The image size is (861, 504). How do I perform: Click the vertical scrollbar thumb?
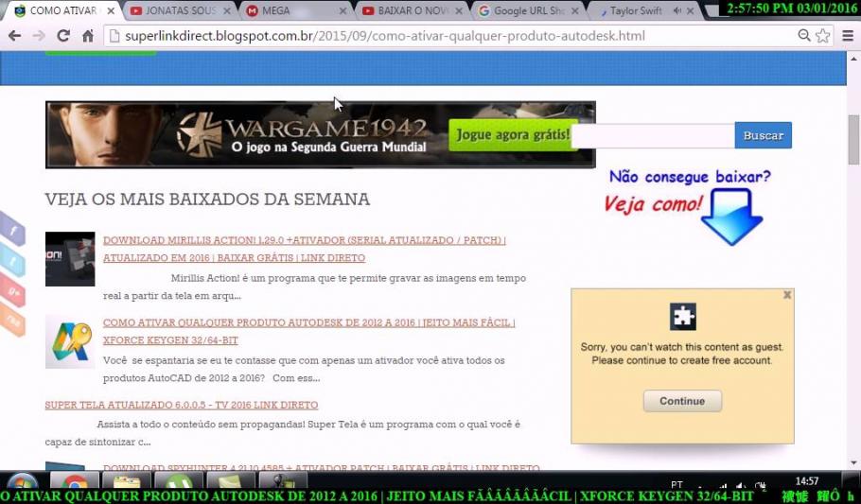pyautogui.click(x=853, y=139)
